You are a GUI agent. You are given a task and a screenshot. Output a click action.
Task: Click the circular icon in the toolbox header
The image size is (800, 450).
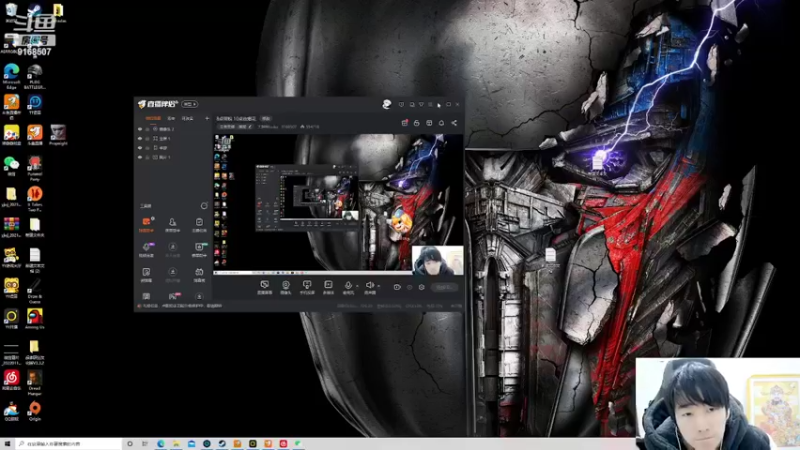204,206
